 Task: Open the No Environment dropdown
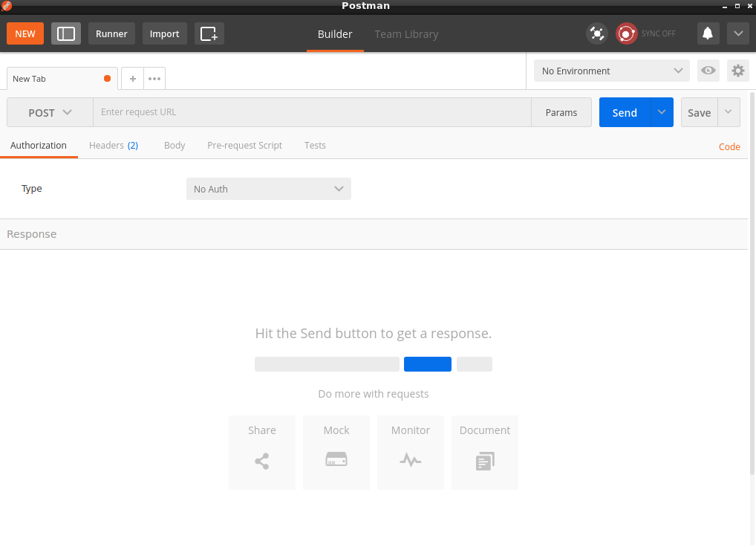coord(611,71)
